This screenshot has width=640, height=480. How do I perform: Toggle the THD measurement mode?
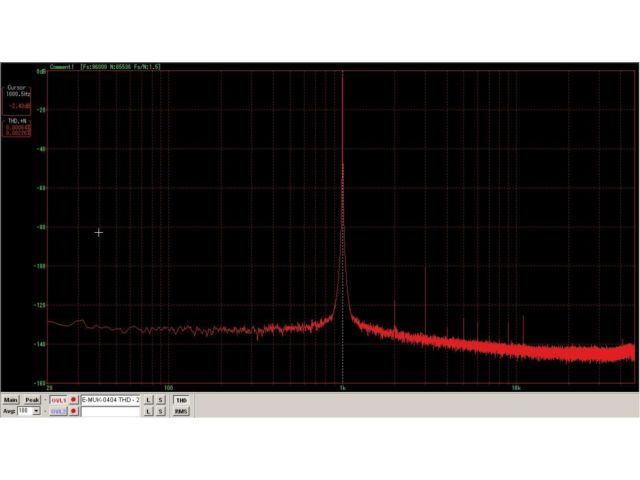coord(181,400)
